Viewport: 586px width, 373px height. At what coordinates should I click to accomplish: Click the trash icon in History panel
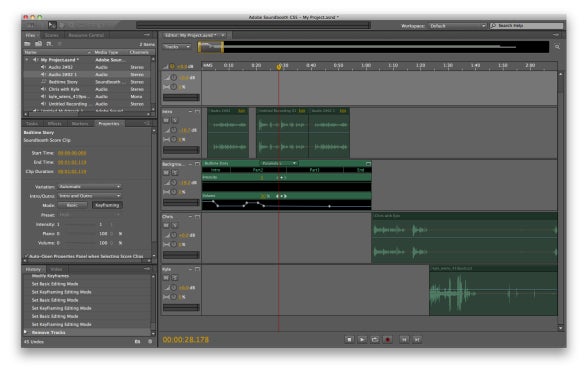tap(150, 342)
